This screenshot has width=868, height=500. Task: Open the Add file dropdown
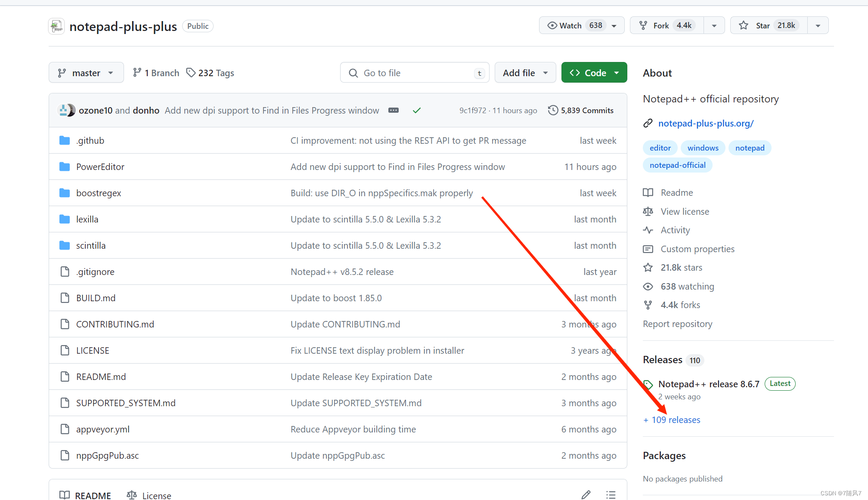525,73
